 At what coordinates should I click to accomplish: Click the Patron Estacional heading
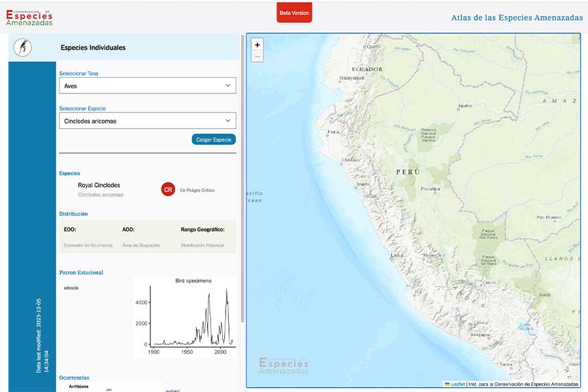81,272
